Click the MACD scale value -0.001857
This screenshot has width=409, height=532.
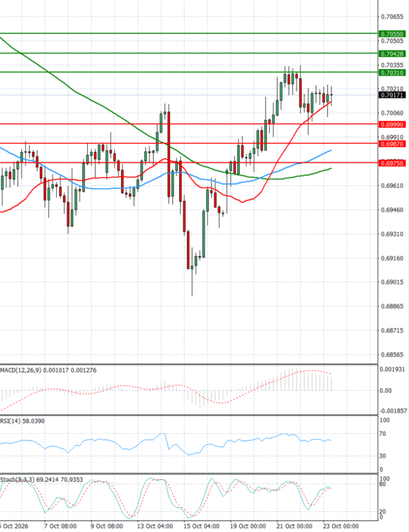[393, 411]
